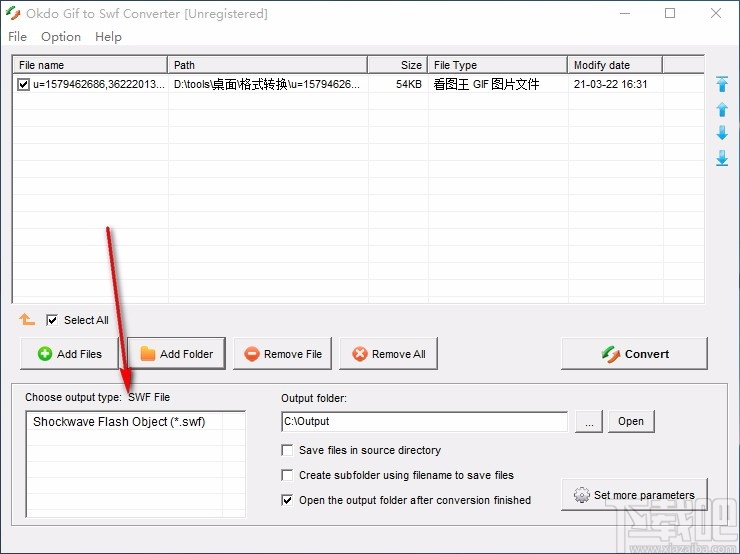Move the file to the top of the list
Screen dimensions: 740x554
pyautogui.click(x=722, y=84)
